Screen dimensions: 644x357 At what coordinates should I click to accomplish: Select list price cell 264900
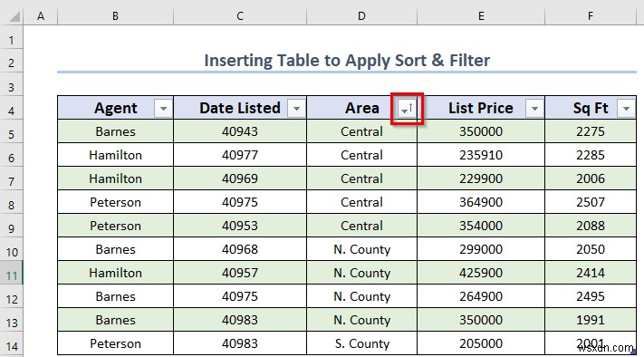[481, 296]
